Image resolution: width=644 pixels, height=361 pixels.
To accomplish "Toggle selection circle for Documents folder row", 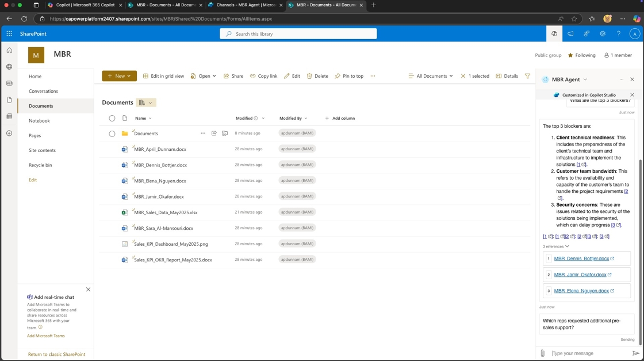I will 112,134.
